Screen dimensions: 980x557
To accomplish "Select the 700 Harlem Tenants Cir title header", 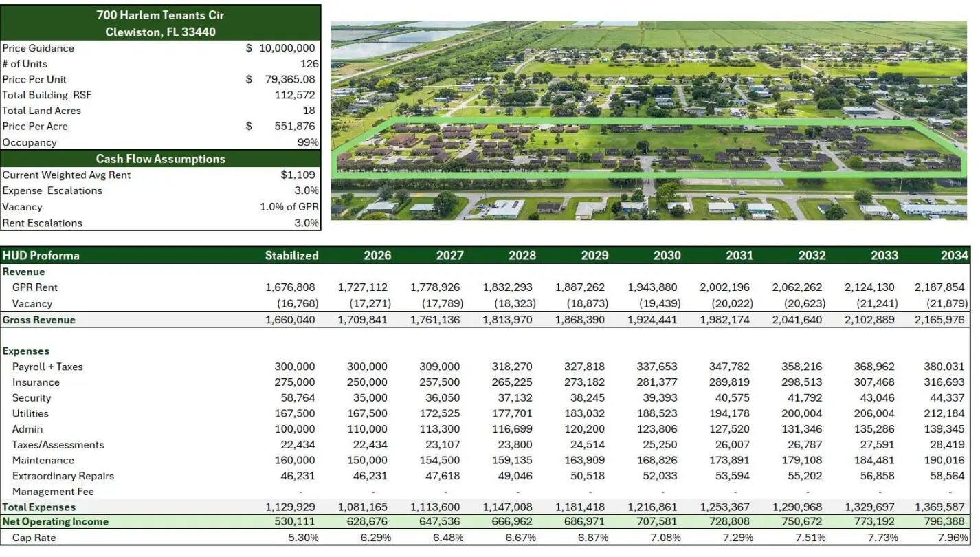I will (x=160, y=23).
